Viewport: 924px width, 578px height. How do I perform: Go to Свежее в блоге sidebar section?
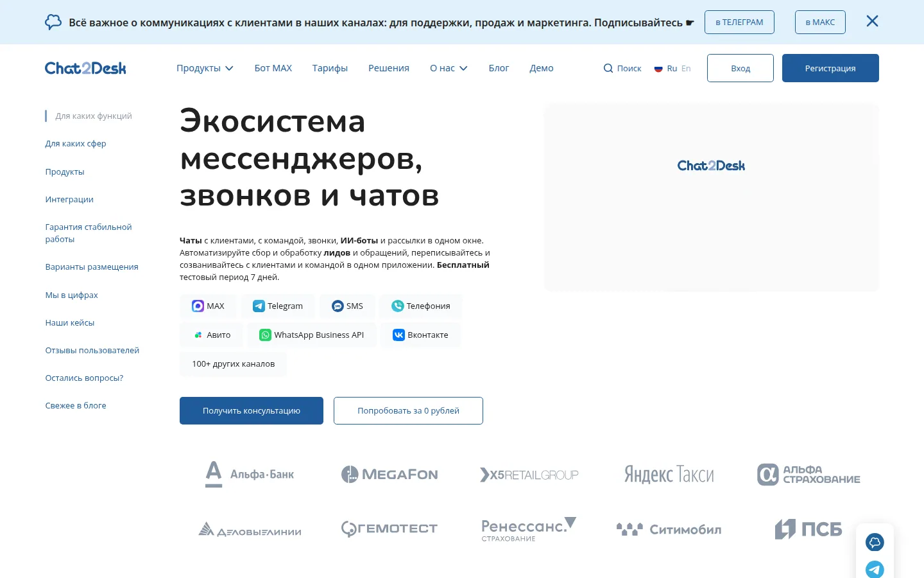76,405
